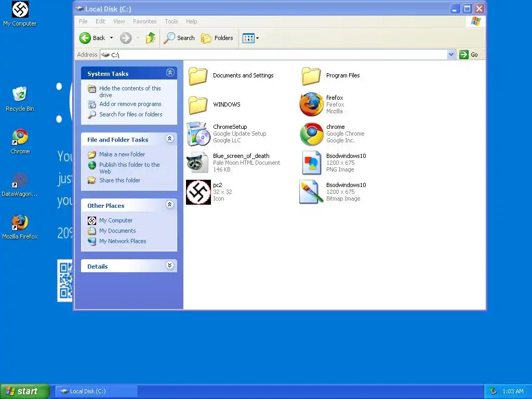
Task: Select the WINDOWS folder
Action: (215, 104)
